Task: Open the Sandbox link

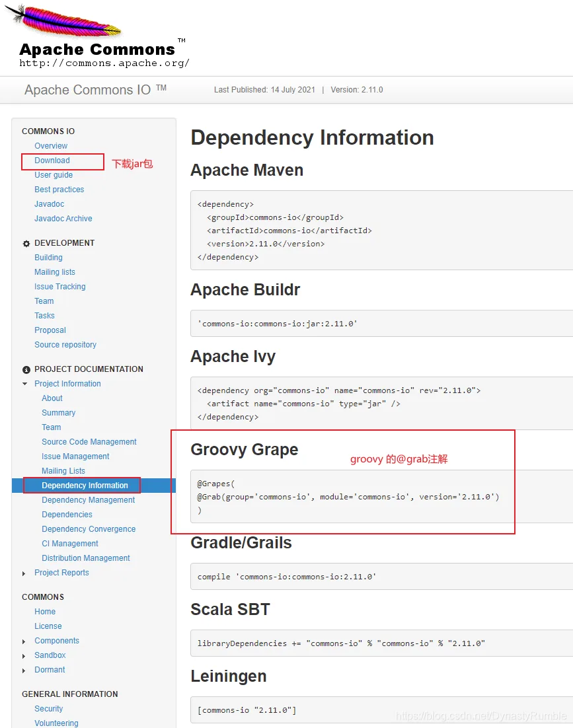Action: pos(50,655)
